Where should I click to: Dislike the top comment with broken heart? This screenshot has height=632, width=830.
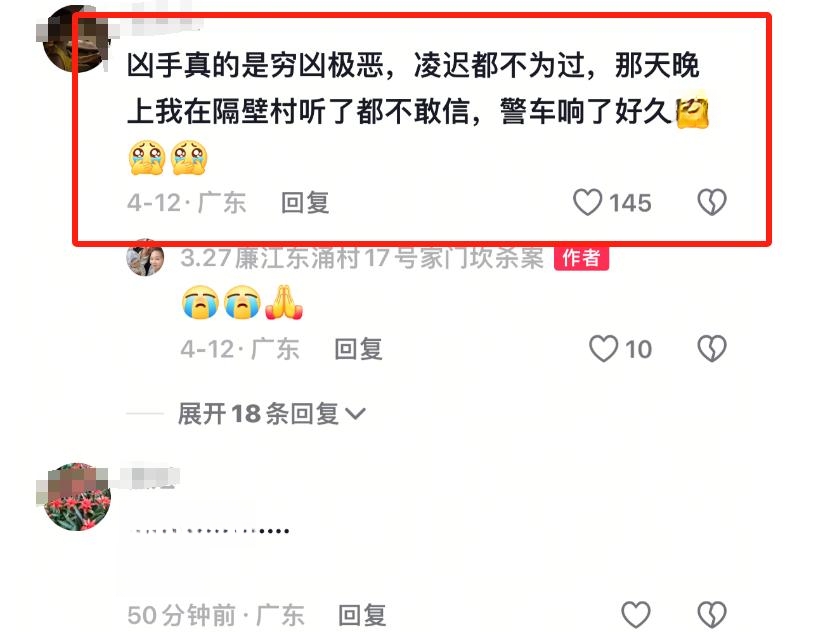(x=712, y=203)
